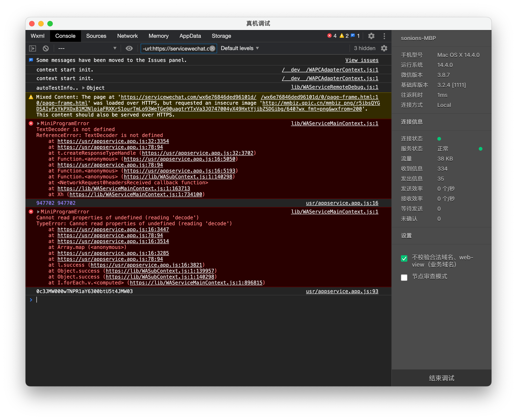Click the live expression eye icon
Screen dimensions: 517x420
click(x=129, y=48)
